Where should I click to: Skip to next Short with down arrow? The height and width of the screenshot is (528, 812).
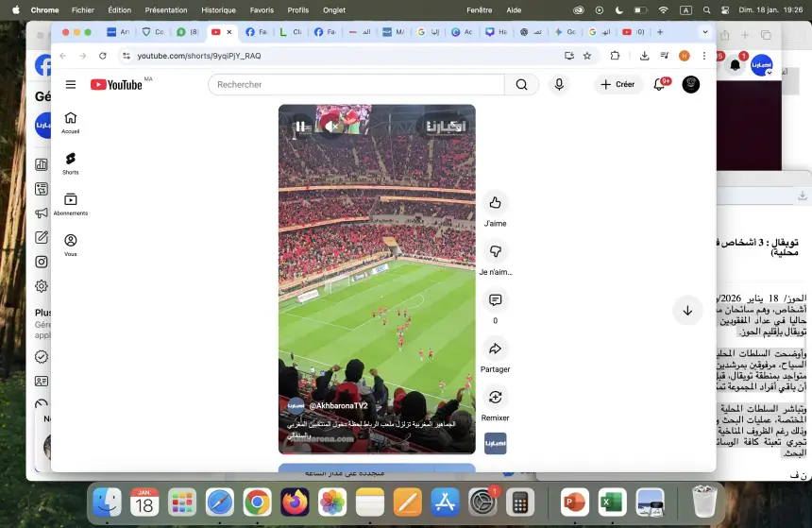coord(687,310)
